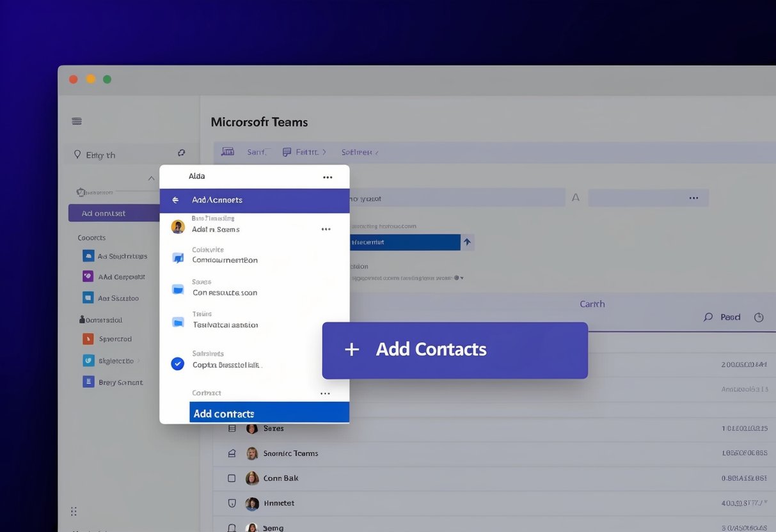Open the red Sprercrod icon in the sidebar

point(87,338)
